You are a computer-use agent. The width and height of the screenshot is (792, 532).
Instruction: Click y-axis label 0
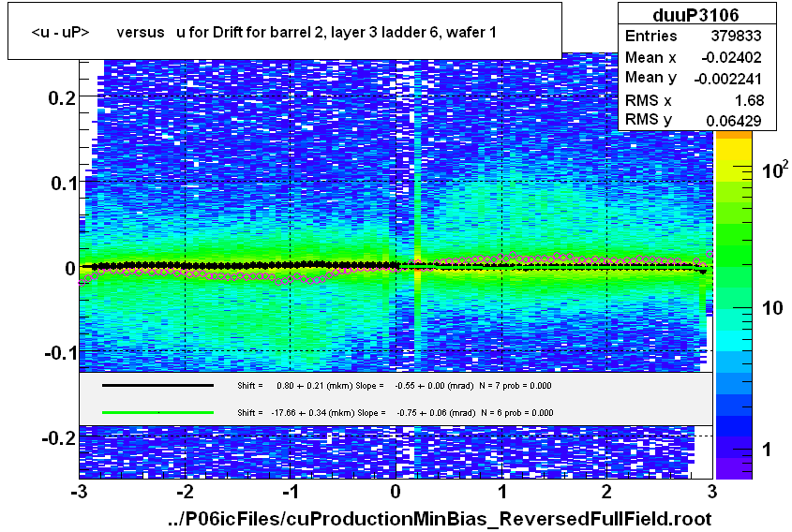click(x=70, y=269)
